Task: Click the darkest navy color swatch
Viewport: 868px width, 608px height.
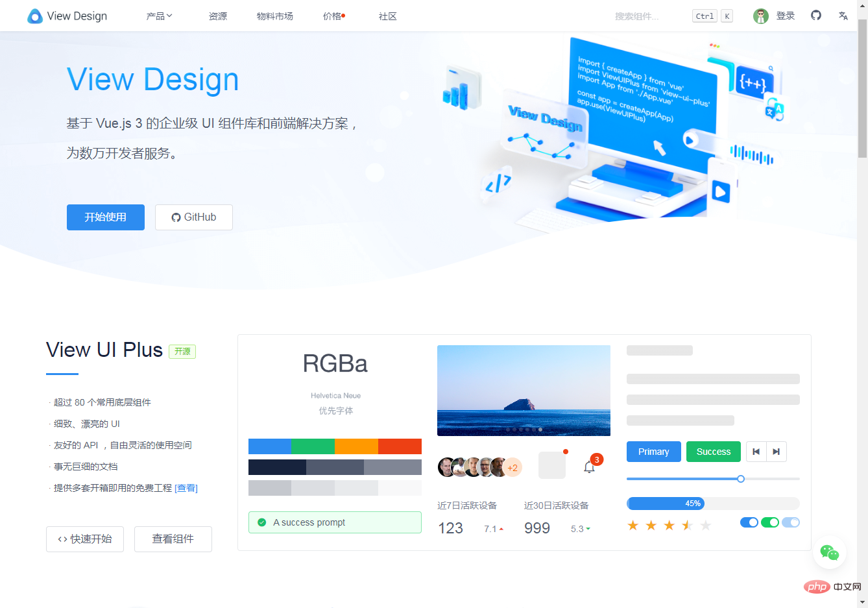Action: pyautogui.click(x=278, y=467)
